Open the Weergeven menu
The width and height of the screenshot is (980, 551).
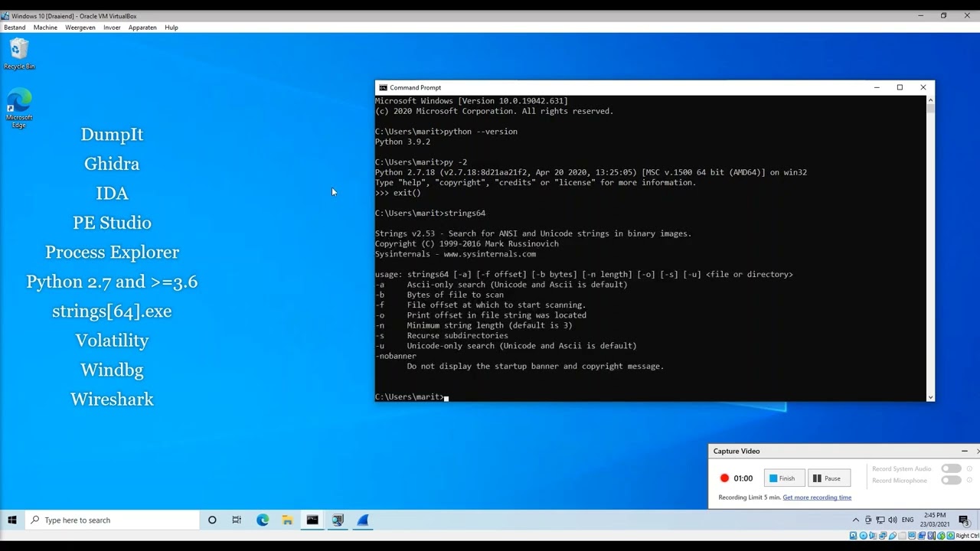pyautogui.click(x=80, y=28)
